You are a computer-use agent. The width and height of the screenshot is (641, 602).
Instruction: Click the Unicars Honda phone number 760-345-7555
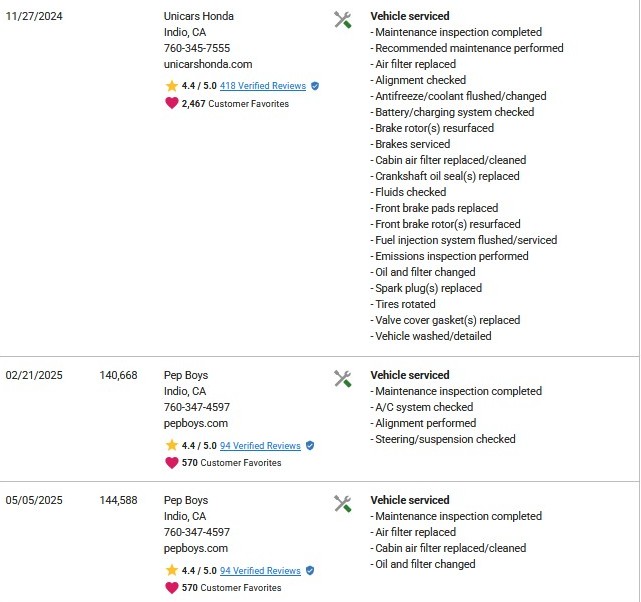click(197, 48)
